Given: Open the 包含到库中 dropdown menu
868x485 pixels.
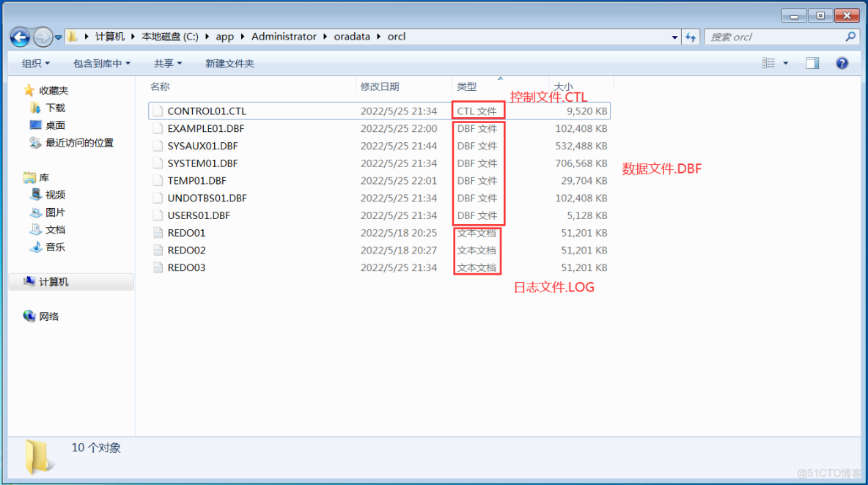Looking at the screenshot, I should coord(101,64).
